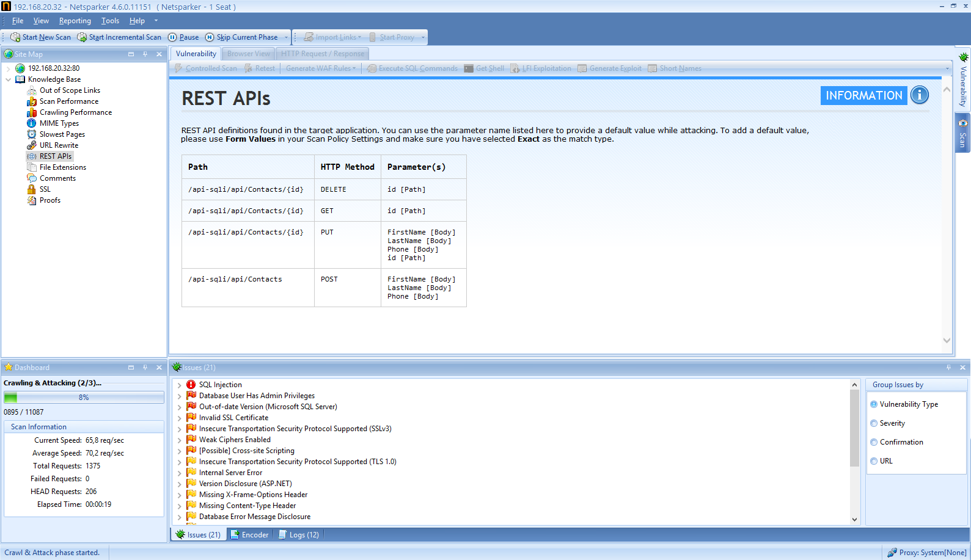
Task: Click the vulnerability pane down scroll arrow
Action: [947, 341]
